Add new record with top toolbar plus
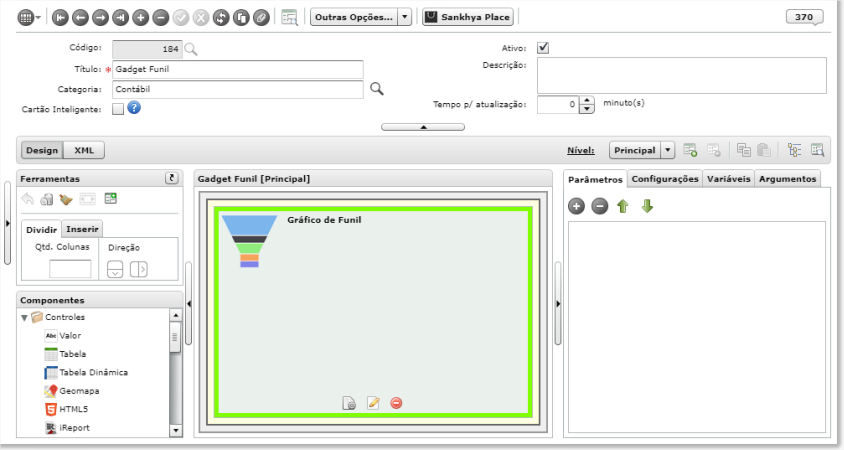 [140, 18]
